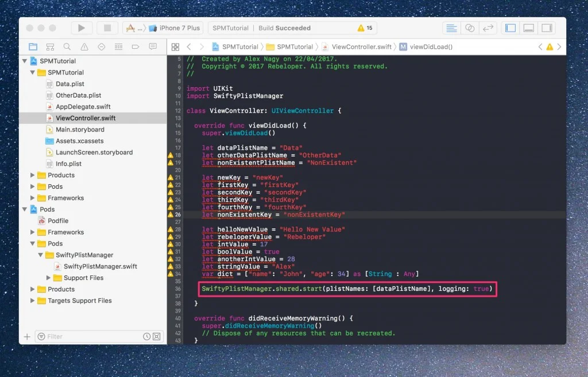
Task: Toggle the Utilities panel visibility
Action: click(547, 28)
